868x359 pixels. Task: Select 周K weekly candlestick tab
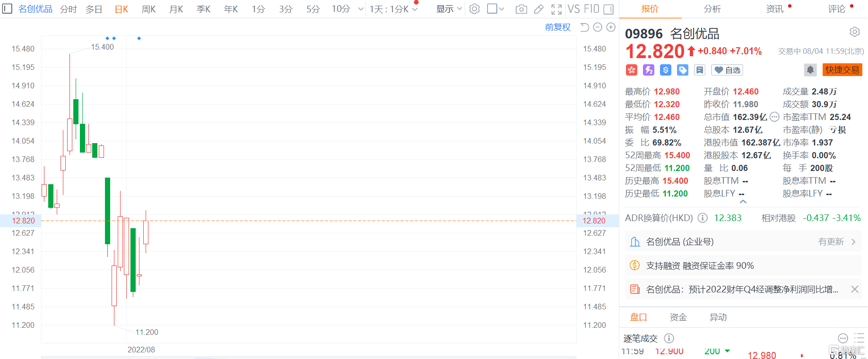point(148,9)
